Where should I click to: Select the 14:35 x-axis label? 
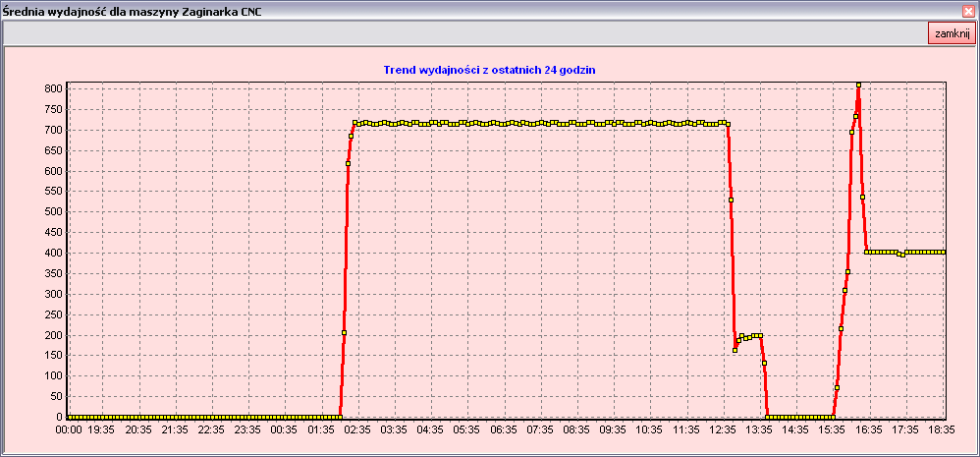(795, 430)
